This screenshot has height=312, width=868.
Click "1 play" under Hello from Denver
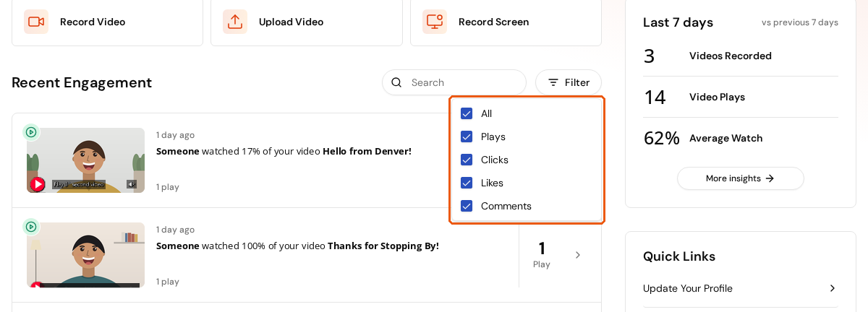tap(168, 187)
